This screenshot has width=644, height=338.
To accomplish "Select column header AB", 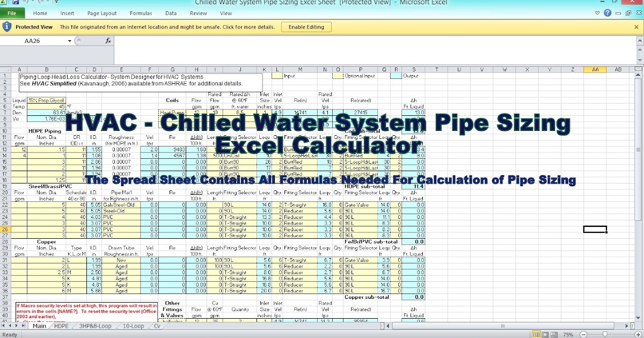I will (618, 70).
